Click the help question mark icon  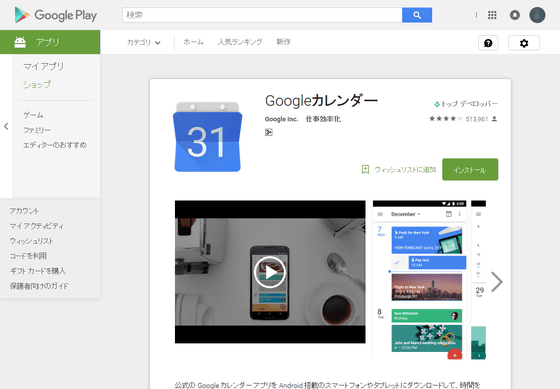(x=488, y=43)
